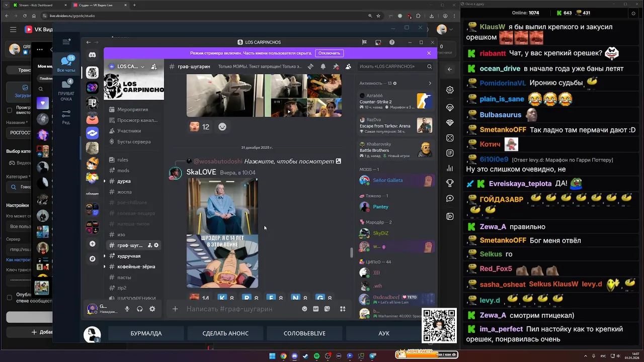Open gift emoji icon in message box
This screenshot has width=644, height=362.
pyautogui.click(x=304, y=309)
